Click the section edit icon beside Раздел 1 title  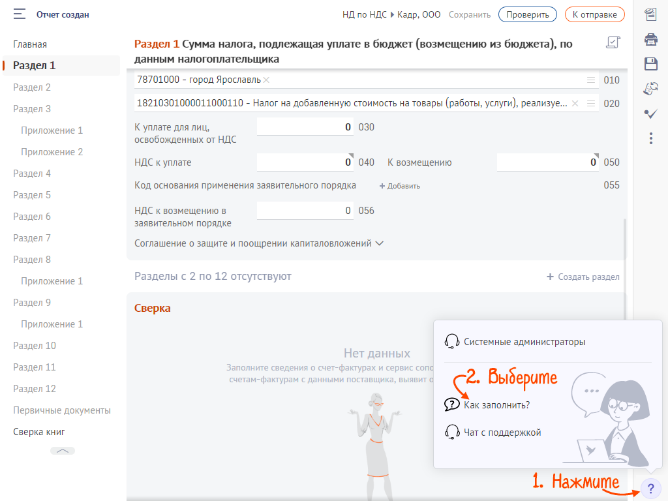[x=613, y=43]
